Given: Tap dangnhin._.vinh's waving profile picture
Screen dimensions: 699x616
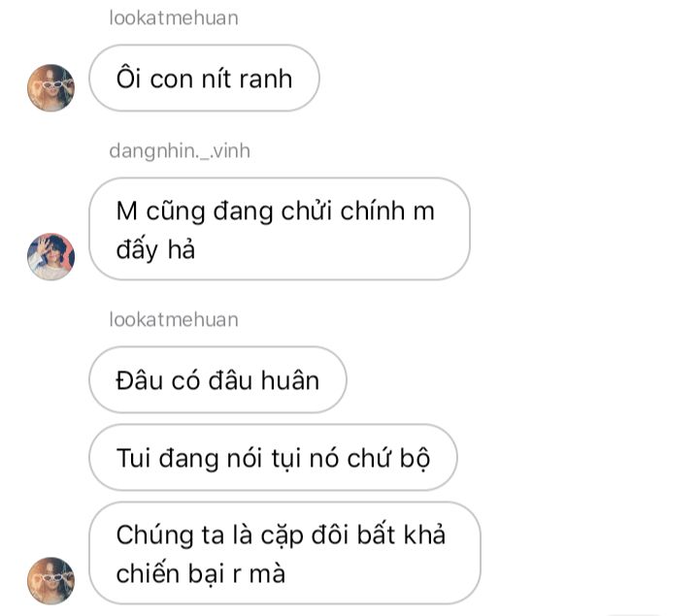Looking at the screenshot, I should pos(50,256).
